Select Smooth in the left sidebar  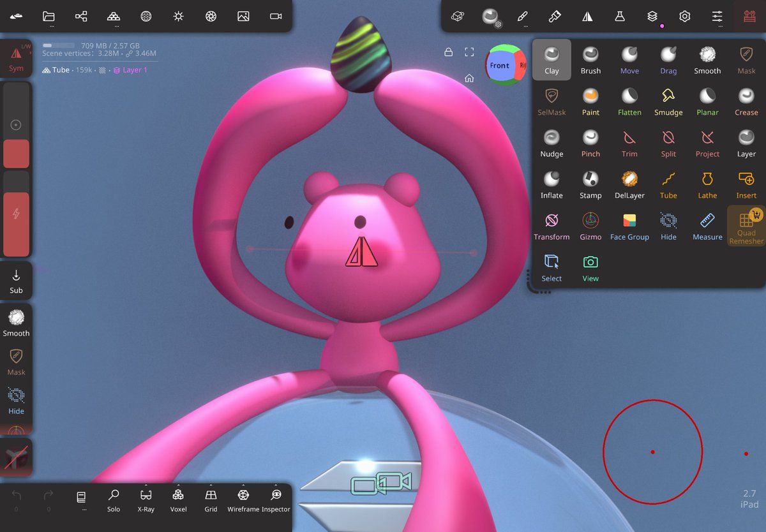16,323
